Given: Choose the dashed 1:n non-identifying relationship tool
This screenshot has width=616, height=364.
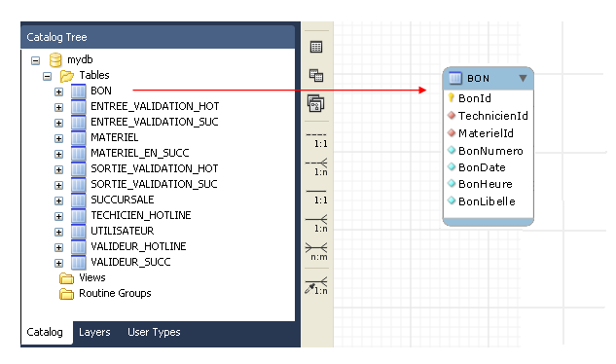Looking at the screenshot, I should pos(316,167).
